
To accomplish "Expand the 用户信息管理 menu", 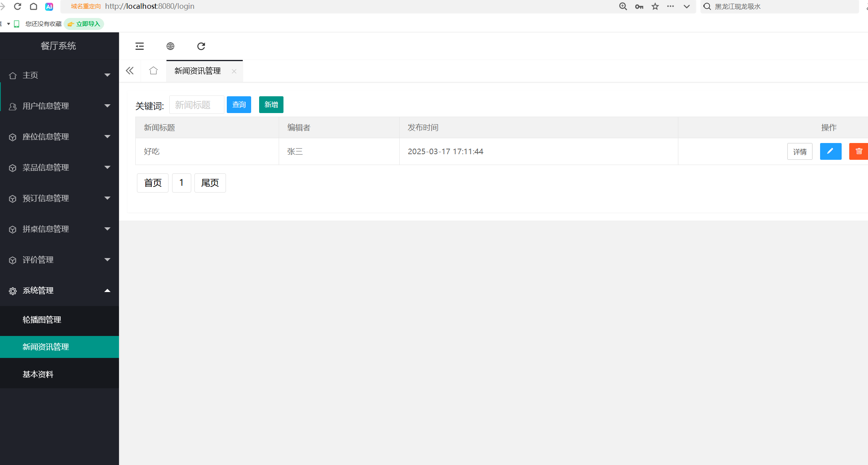I will (x=59, y=106).
